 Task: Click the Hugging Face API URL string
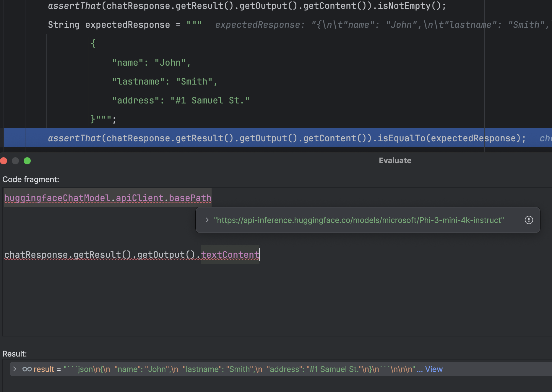click(359, 220)
